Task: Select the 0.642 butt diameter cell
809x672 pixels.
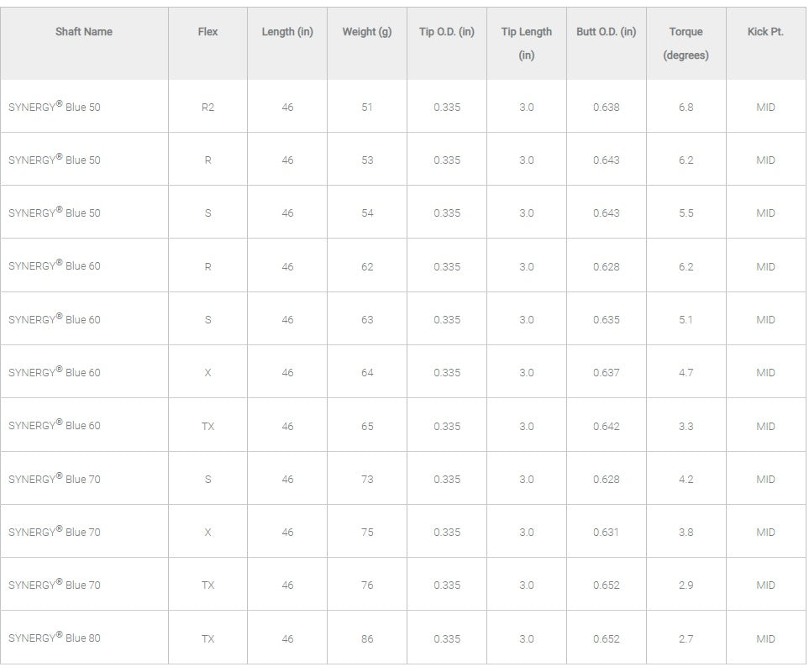Action: click(607, 427)
